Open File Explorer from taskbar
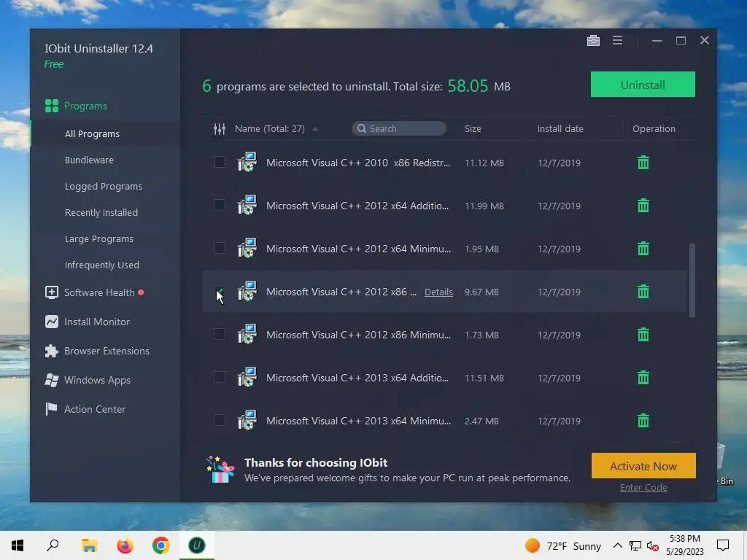747x560 pixels. [89, 545]
